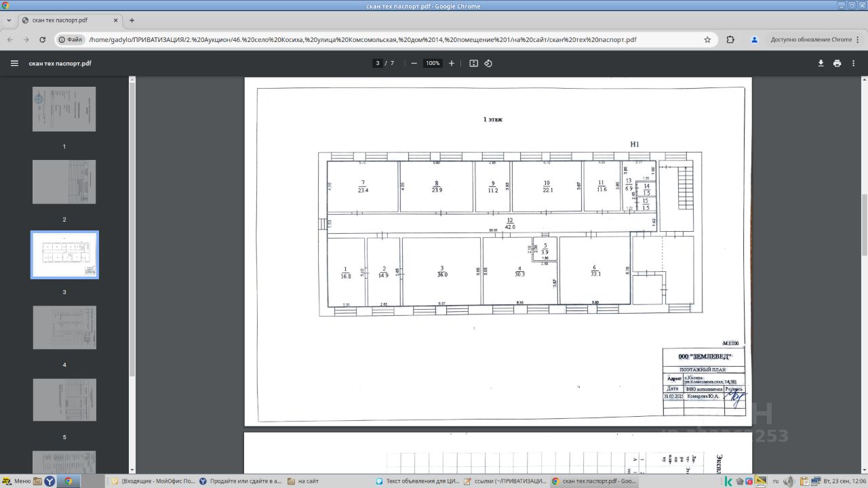Image resolution: width=868 pixels, height=488 pixels.
Task: Click the address bar URL
Action: pos(362,39)
